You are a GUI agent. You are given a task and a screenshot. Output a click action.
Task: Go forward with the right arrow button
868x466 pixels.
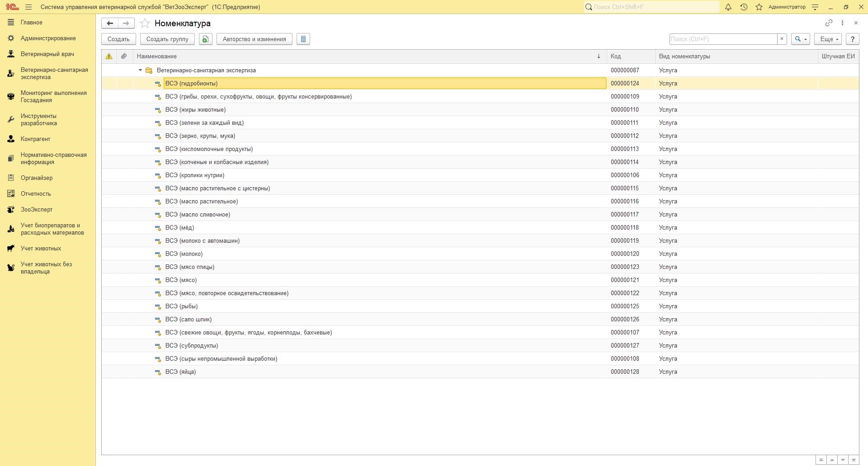coord(126,23)
